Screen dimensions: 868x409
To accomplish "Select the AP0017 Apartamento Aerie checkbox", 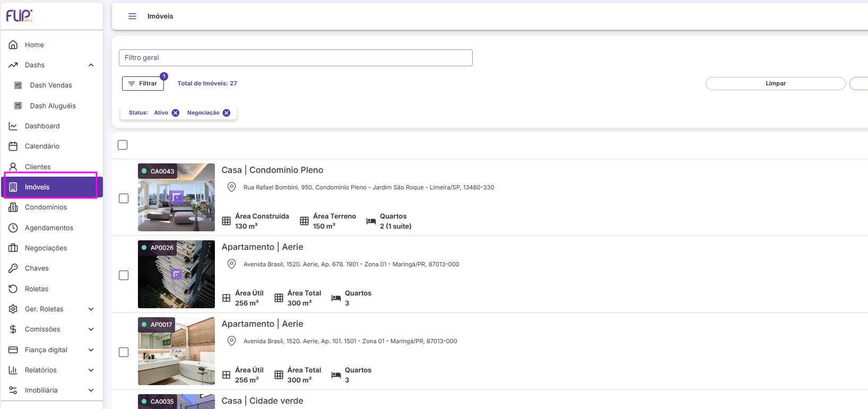I will click(x=124, y=352).
